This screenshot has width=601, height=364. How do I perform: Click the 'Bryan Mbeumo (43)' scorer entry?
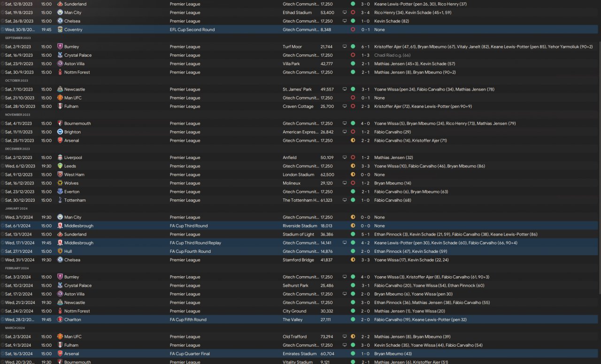point(393,354)
